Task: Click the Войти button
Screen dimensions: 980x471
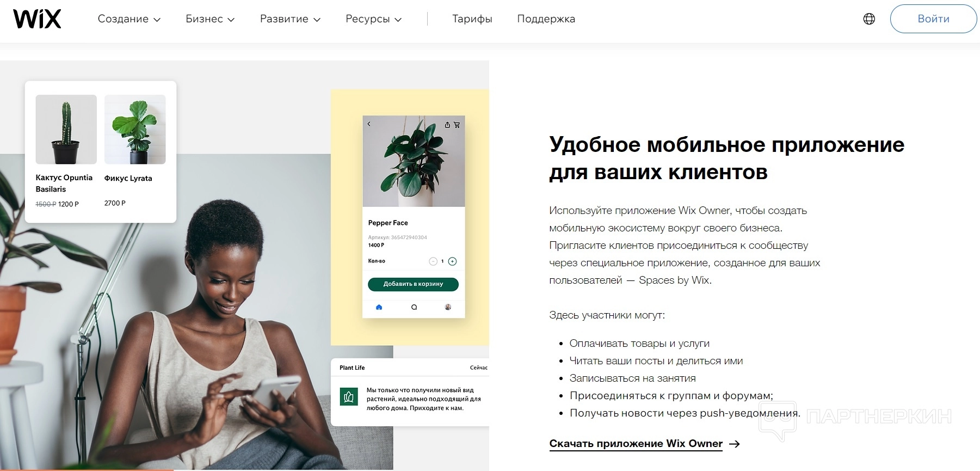Action: tap(933, 19)
